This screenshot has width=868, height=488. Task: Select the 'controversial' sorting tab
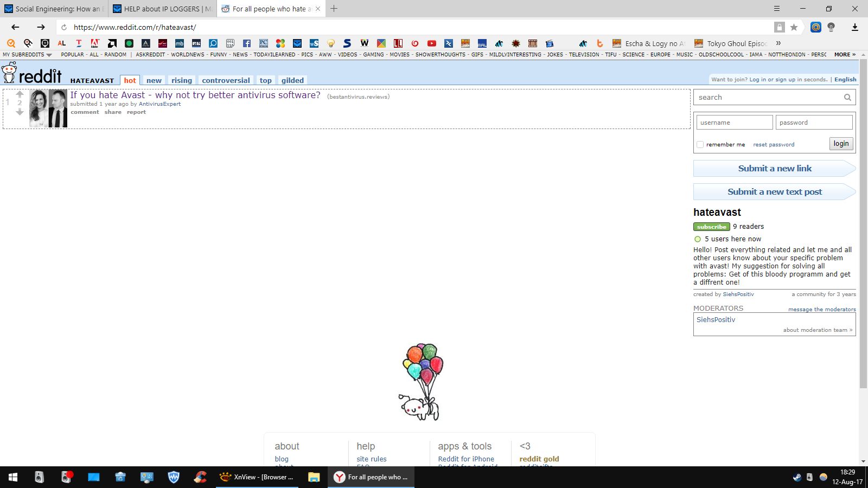[226, 80]
